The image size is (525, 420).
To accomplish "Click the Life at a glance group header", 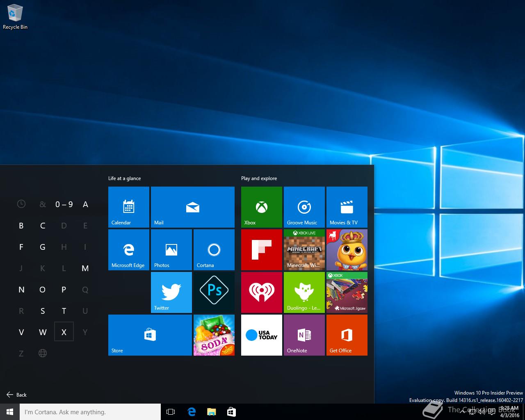I will 124,178.
